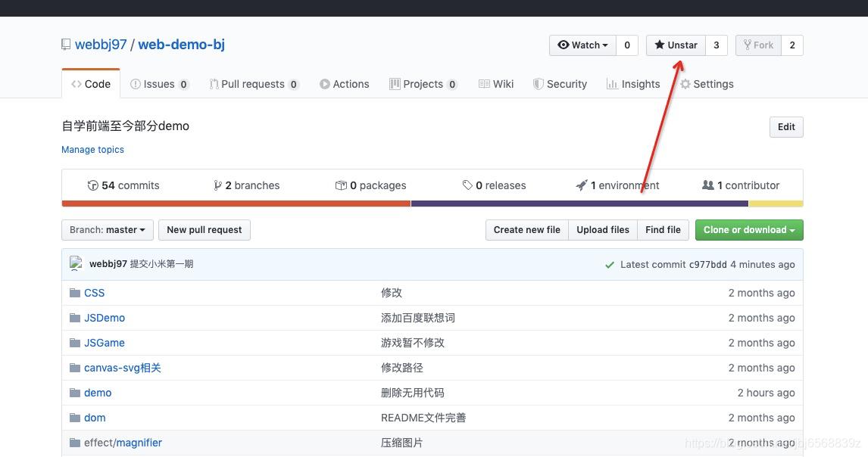Open the webbj97 owner link

[101, 45]
